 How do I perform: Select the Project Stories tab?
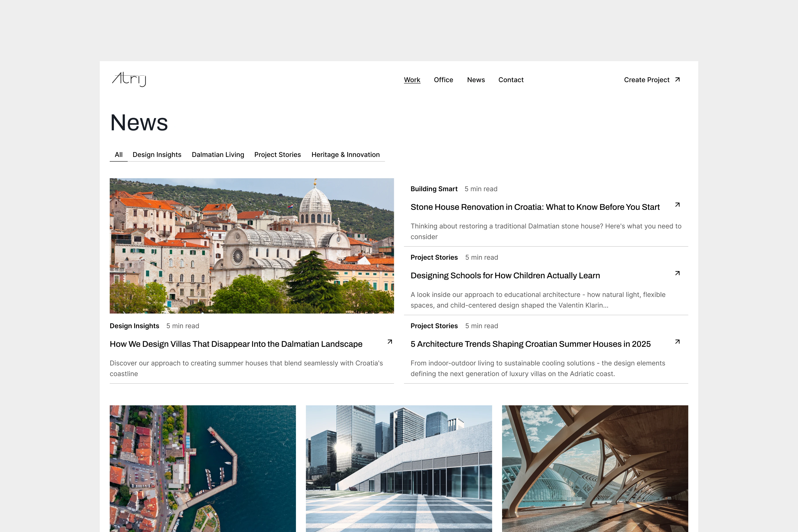pos(278,155)
